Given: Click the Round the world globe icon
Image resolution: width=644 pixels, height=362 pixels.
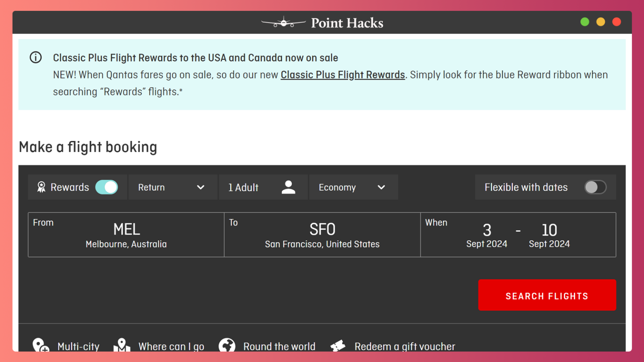Looking at the screenshot, I should (227, 346).
